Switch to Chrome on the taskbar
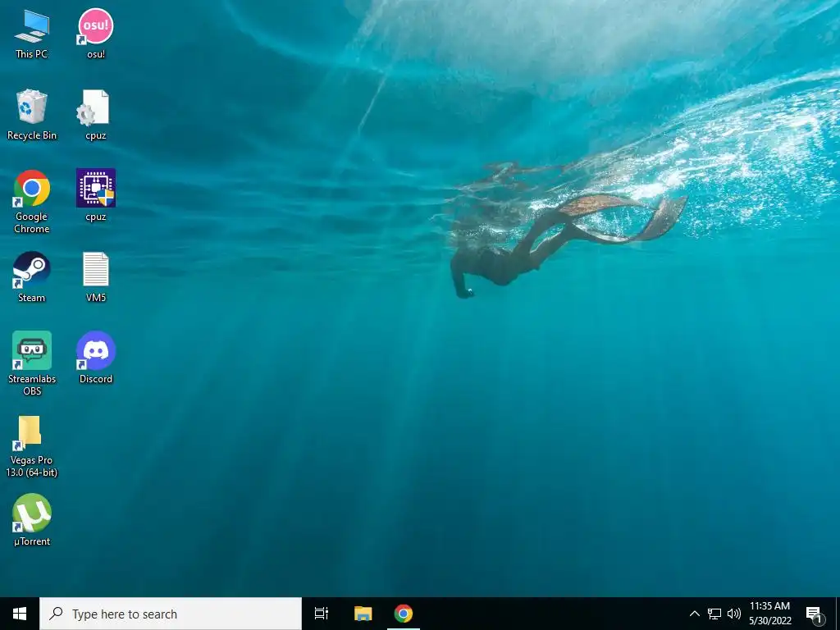The height and width of the screenshot is (630, 840). click(404, 614)
